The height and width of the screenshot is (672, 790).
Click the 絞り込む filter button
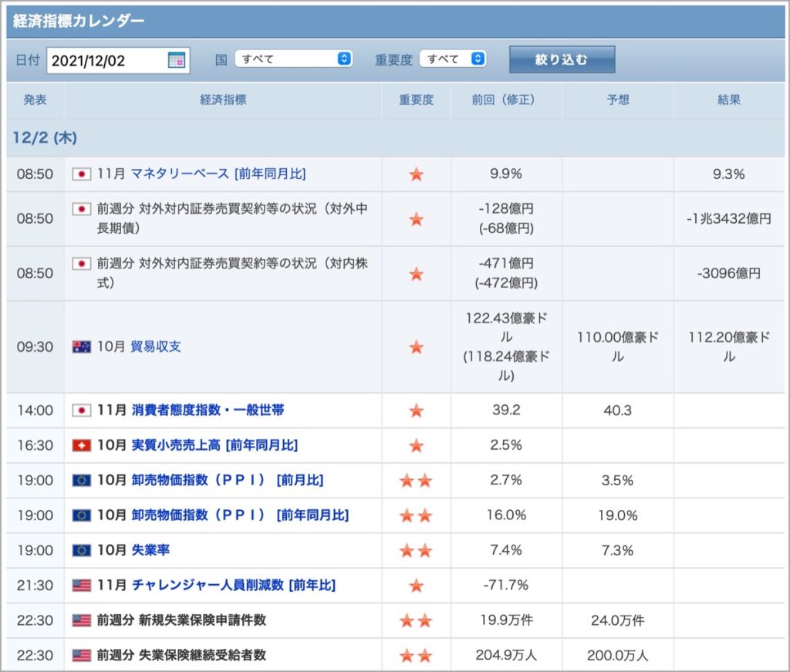562,59
